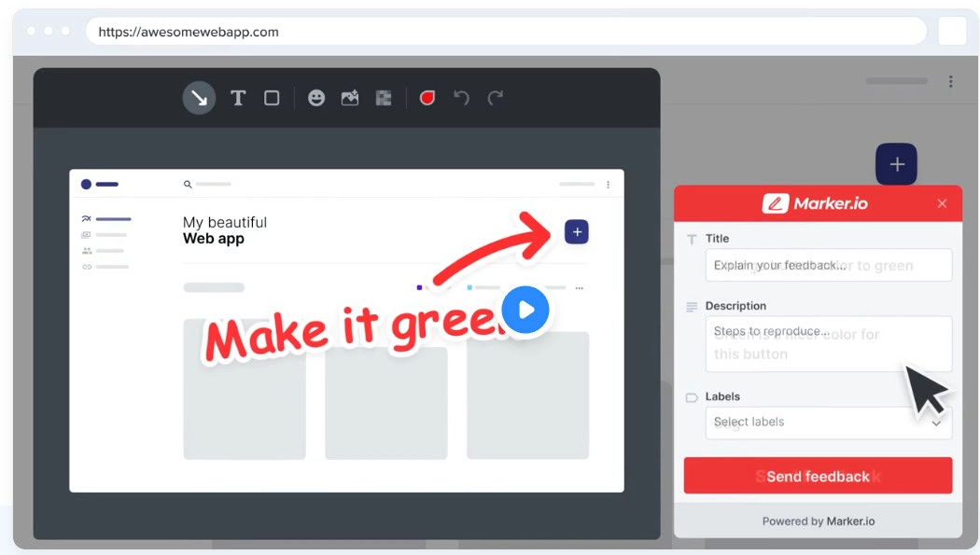Click the Powered by Marker.io link
Screen dimensions: 980x555
(818, 520)
